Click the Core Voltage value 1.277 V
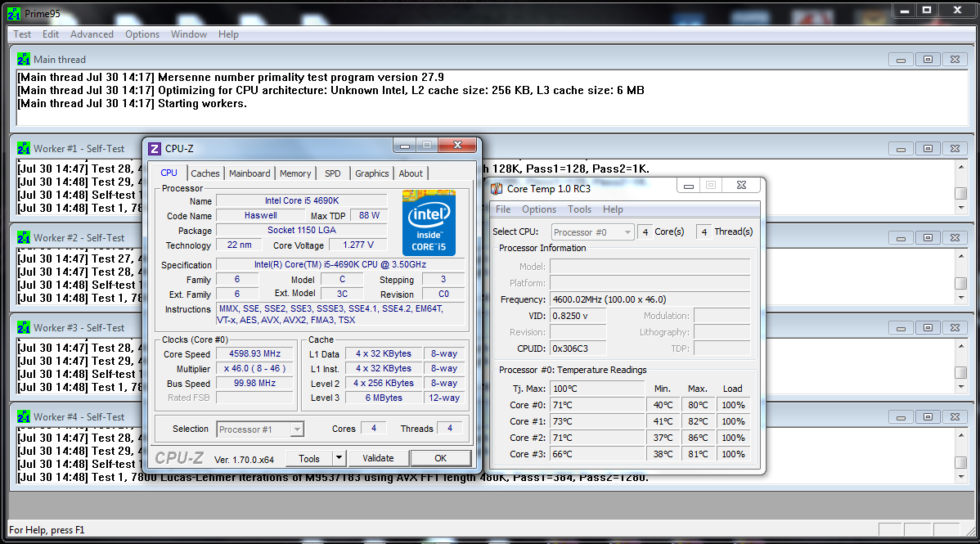 [x=358, y=245]
